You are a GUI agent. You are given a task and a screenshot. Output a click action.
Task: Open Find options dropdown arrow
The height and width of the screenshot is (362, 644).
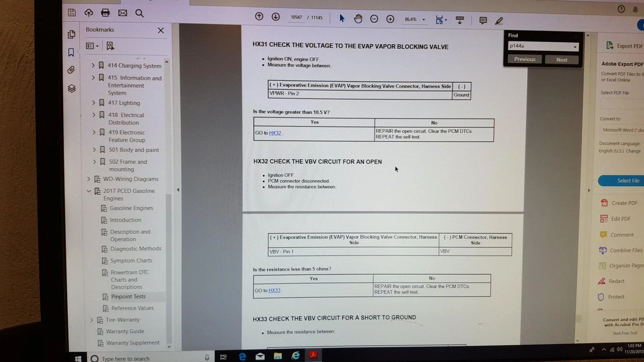(575, 47)
